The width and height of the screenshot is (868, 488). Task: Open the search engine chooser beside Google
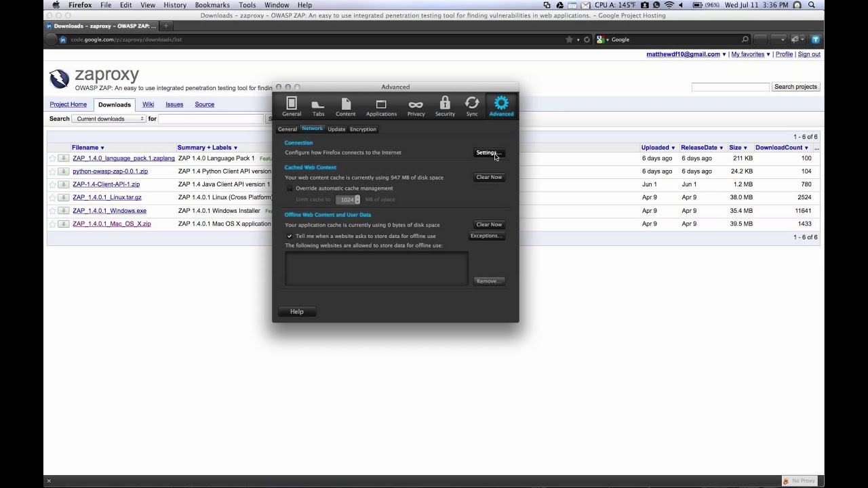tap(603, 39)
